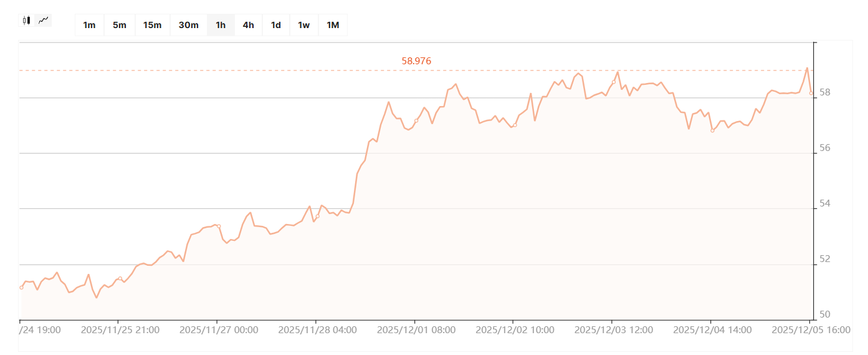Change timeframe to 4h
Screen dimensions: 868x355
(x=248, y=25)
